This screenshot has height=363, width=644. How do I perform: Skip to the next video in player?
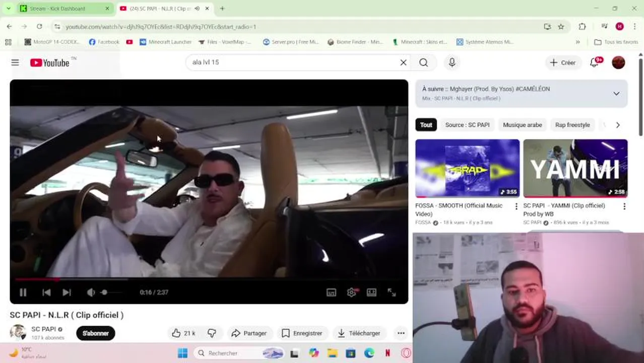tap(67, 292)
